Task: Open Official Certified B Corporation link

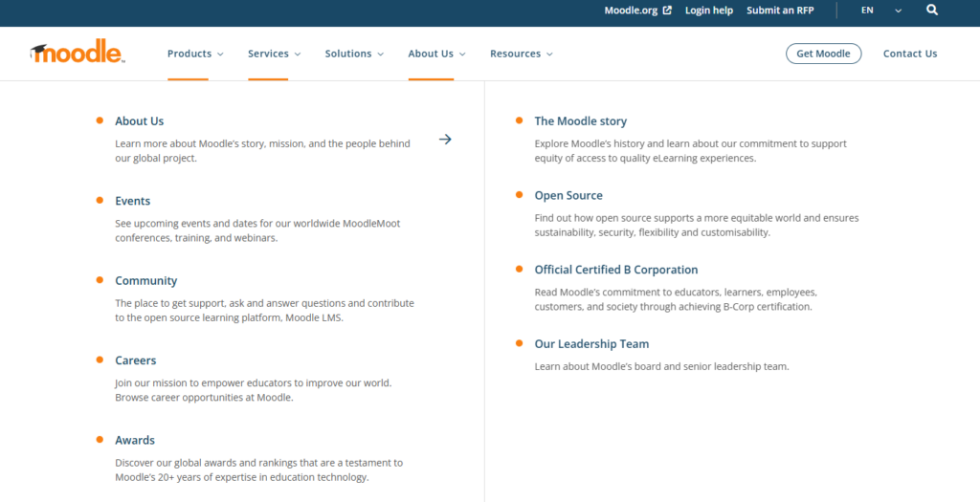Action: (616, 270)
